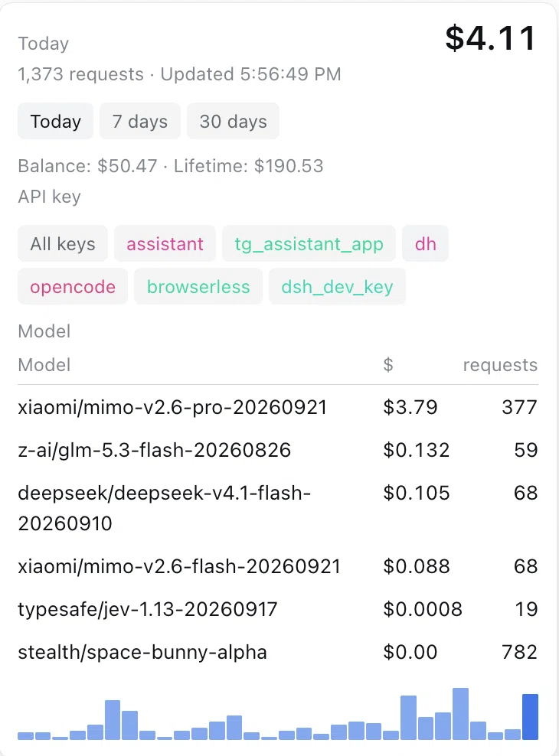Click the tallest bar in usage chart
This screenshot has width=559, height=756.
[x=461, y=714]
